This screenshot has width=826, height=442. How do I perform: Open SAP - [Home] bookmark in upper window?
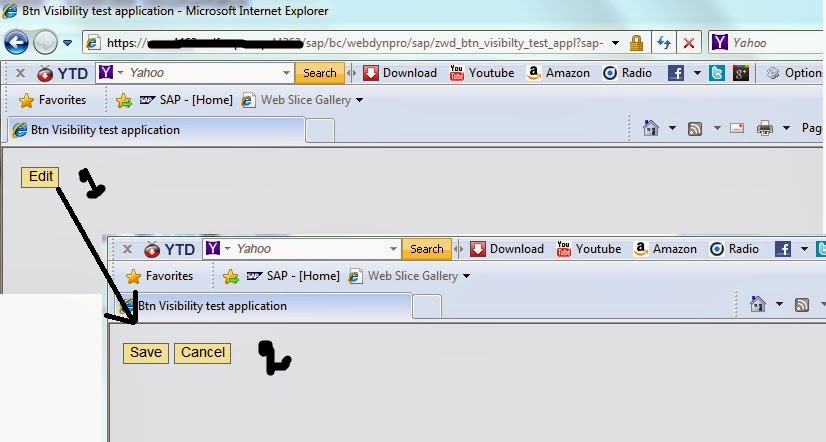coord(186,100)
